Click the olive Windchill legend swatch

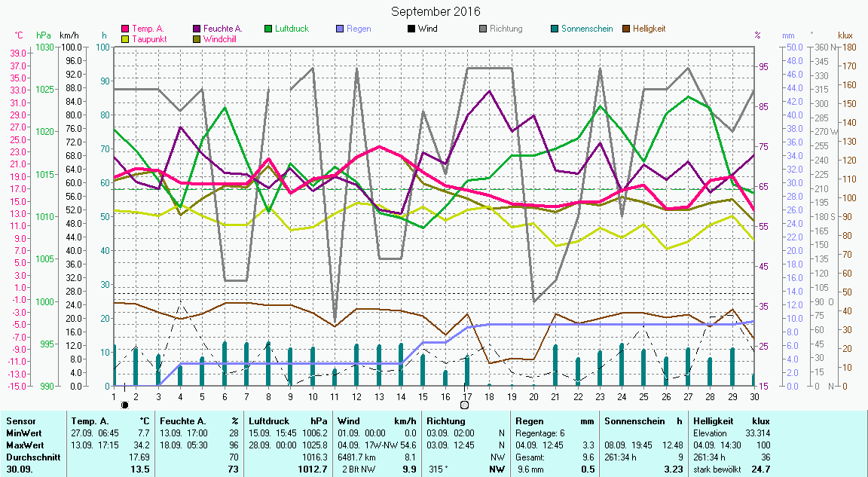(197, 39)
